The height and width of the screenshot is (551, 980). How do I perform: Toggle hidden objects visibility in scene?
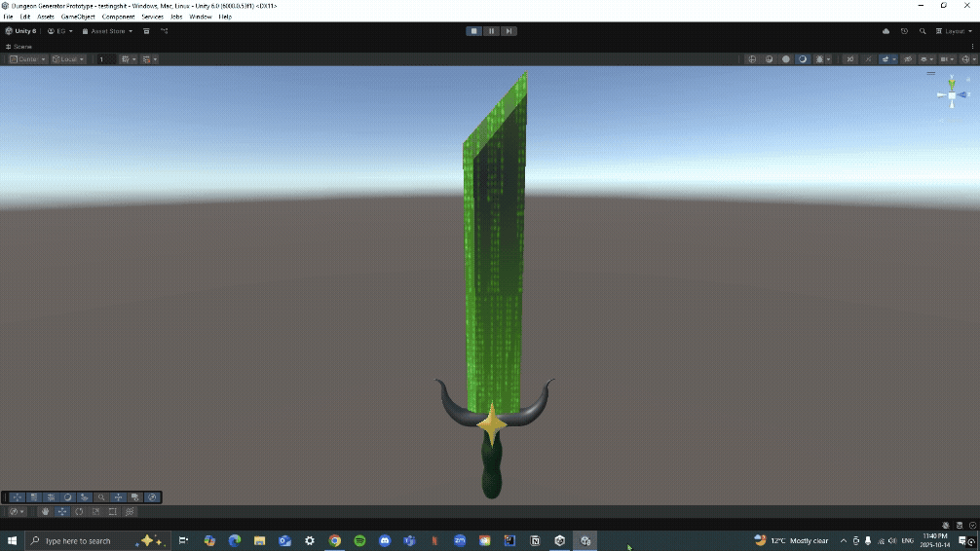[908, 59]
